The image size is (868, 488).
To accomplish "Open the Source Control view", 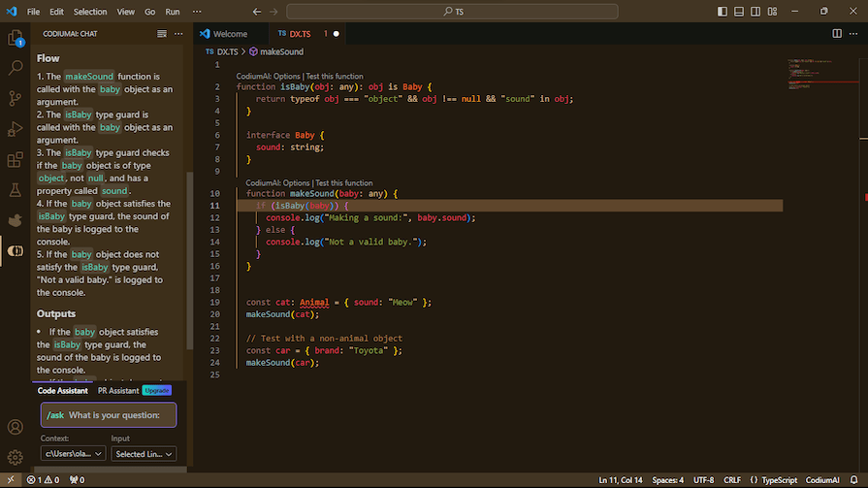I will click(x=16, y=99).
